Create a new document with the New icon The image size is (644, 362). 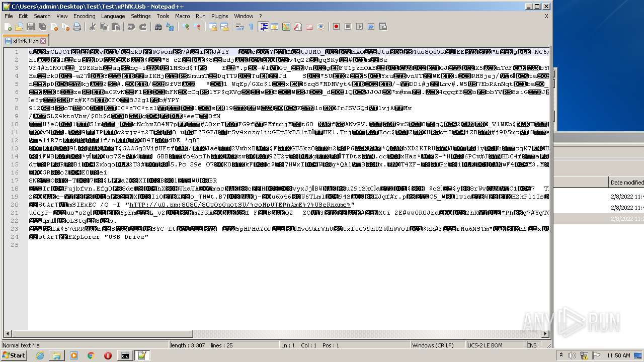click(x=8, y=27)
